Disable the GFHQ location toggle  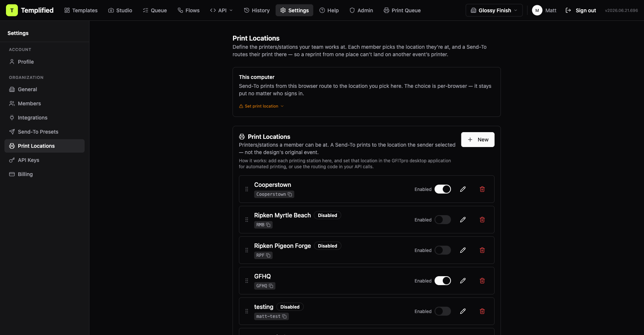[x=443, y=281]
